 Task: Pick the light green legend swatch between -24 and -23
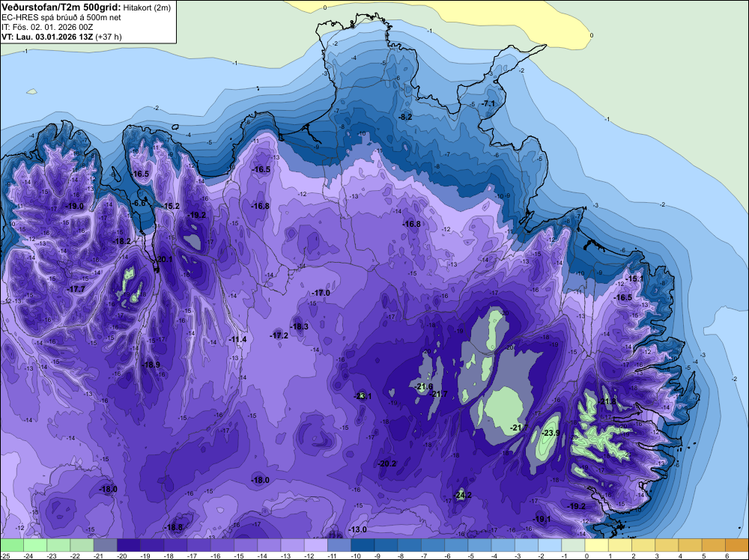click(35, 545)
